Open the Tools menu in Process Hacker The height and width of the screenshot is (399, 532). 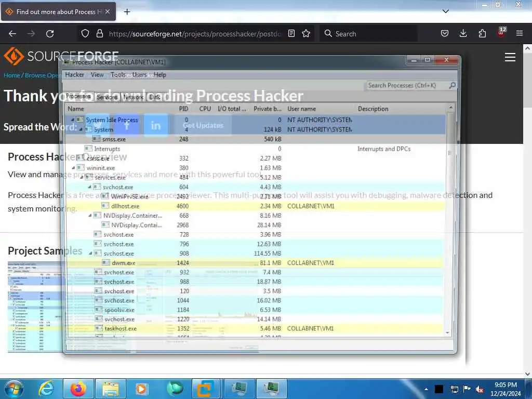[118, 75]
